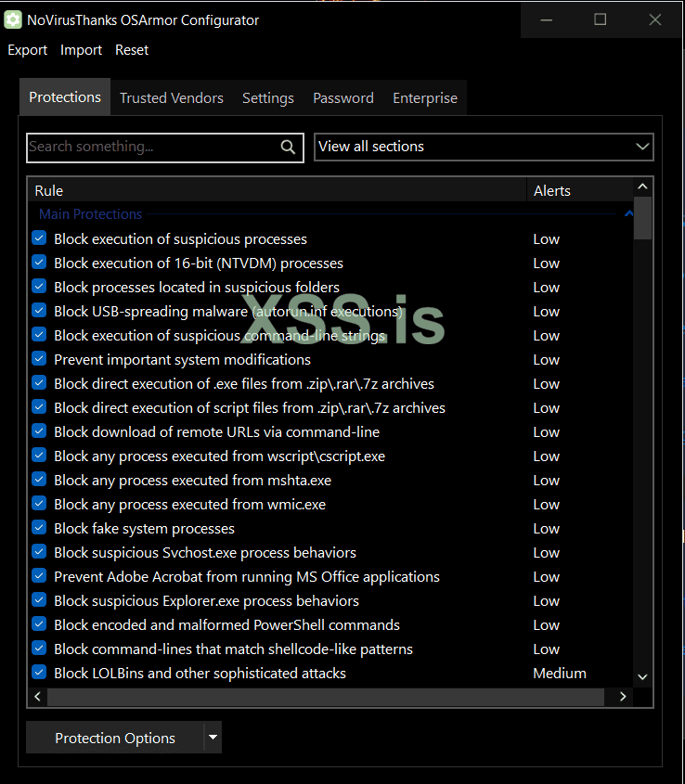Toggle 'Block execution of 16-bit (NTVDM) processes'
Image resolution: width=685 pixels, height=784 pixels.
click(x=39, y=262)
